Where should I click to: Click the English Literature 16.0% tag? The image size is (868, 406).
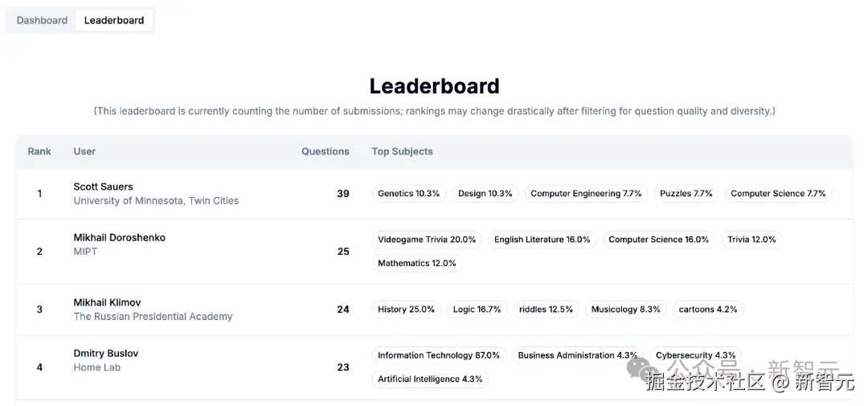coord(542,240)
